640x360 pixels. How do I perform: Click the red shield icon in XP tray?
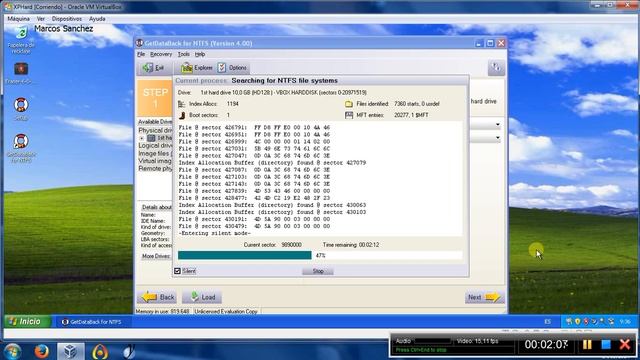[x=586, y=322]
